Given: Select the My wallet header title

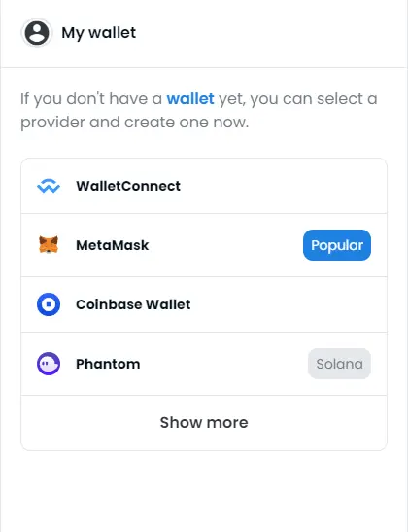Looking at the screenshot, I should coord(99,33).
